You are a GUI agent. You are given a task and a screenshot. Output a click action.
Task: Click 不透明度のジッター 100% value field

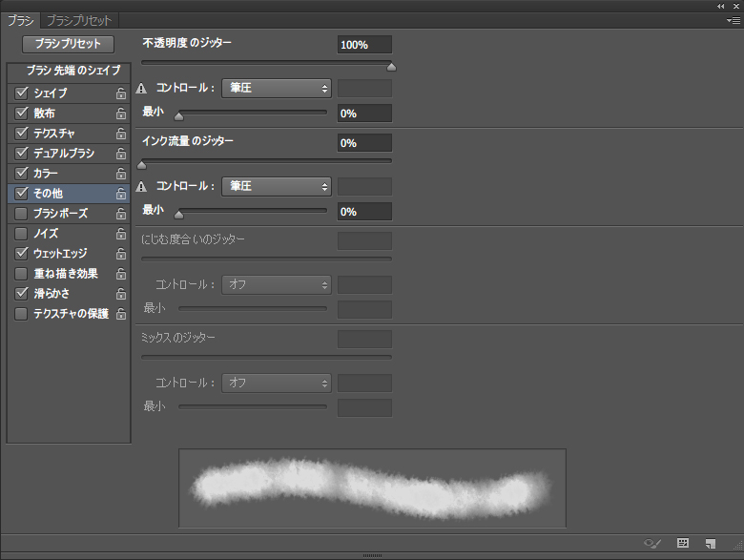coord(364,45)
